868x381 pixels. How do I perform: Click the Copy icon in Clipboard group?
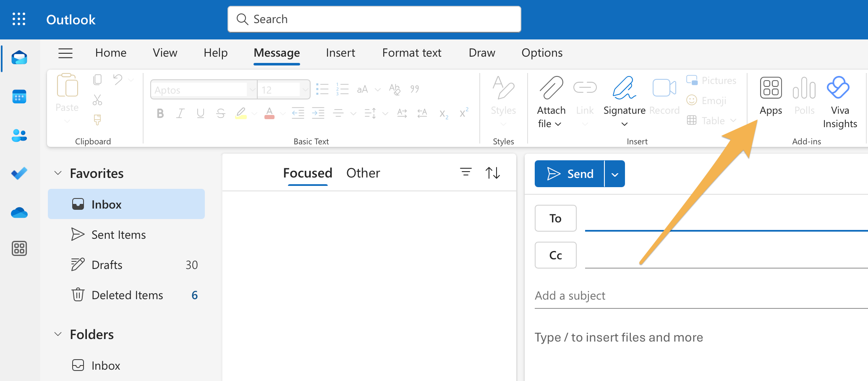click(x=97, y=79)
